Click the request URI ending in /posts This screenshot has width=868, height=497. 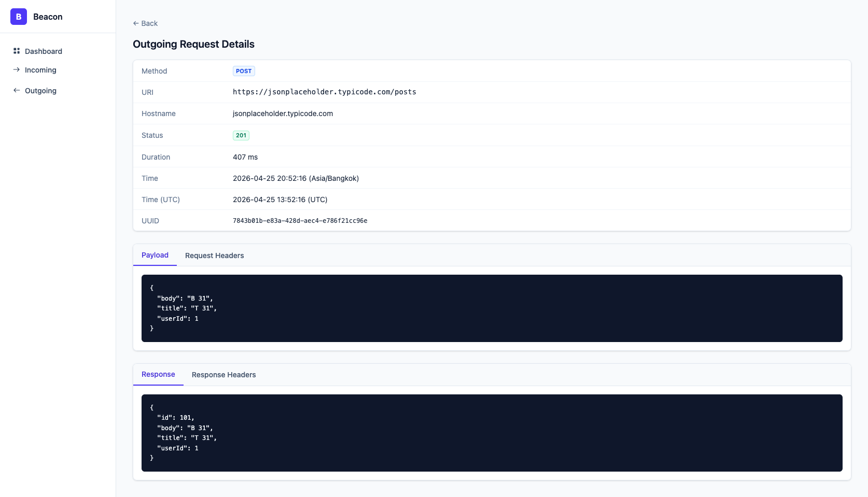324,92
